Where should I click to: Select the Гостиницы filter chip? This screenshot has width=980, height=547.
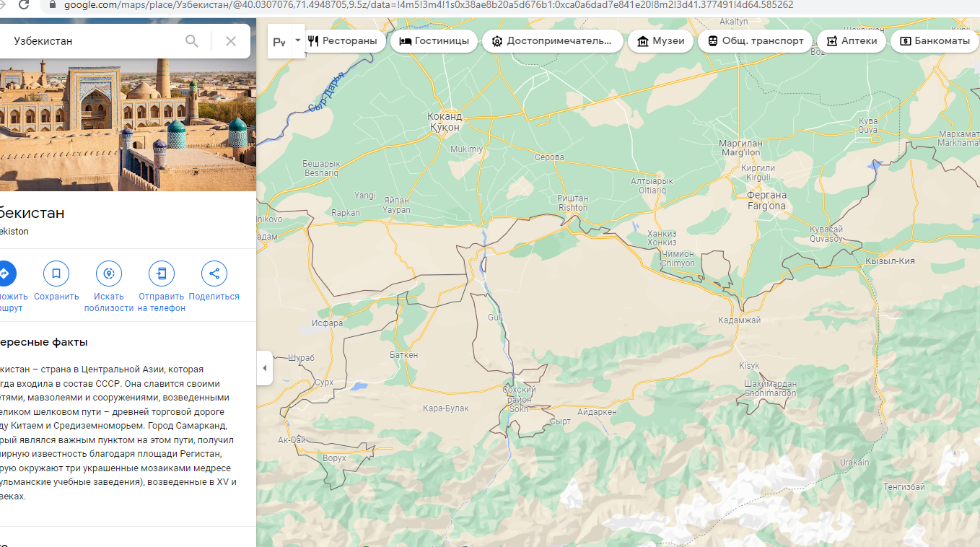(434, 41)
